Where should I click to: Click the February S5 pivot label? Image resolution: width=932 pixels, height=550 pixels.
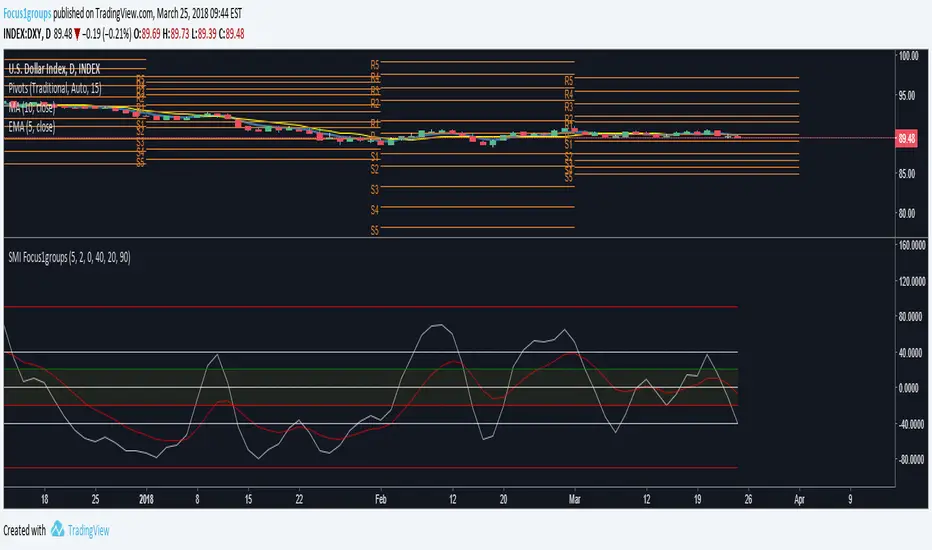pyautogui.click(x=374, y=230)
